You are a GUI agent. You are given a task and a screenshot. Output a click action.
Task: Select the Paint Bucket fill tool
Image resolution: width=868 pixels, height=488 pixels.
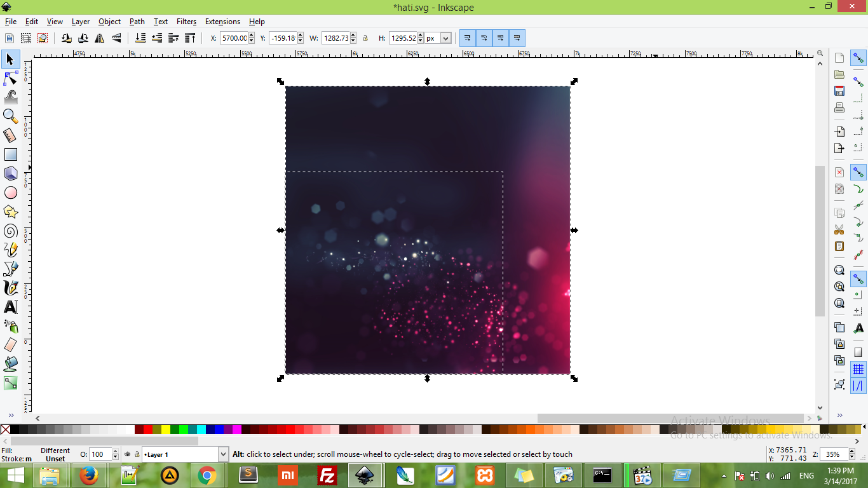point(10,364)
